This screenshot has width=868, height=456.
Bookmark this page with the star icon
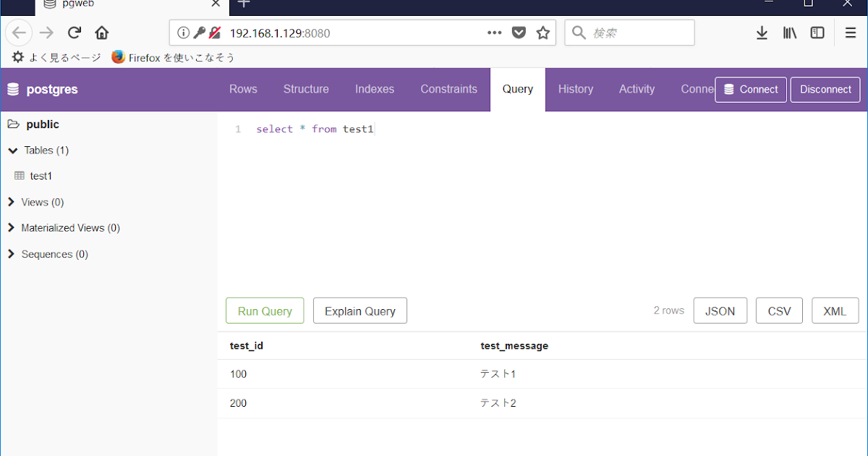pos(543,33)
